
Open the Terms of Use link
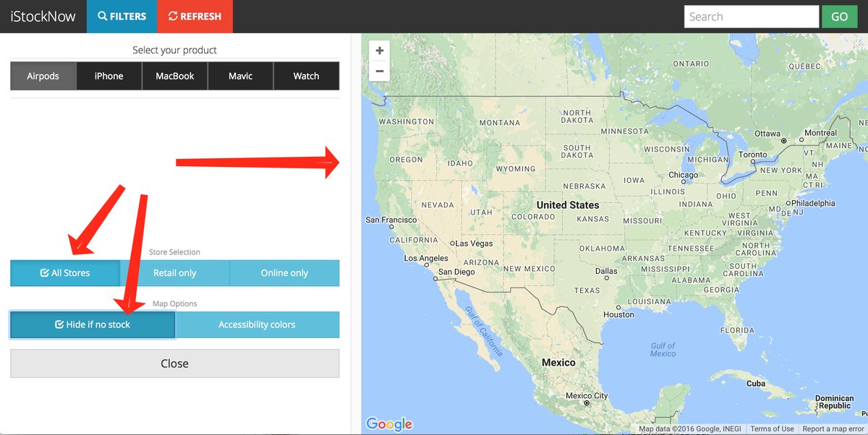[x=772, y=429]
